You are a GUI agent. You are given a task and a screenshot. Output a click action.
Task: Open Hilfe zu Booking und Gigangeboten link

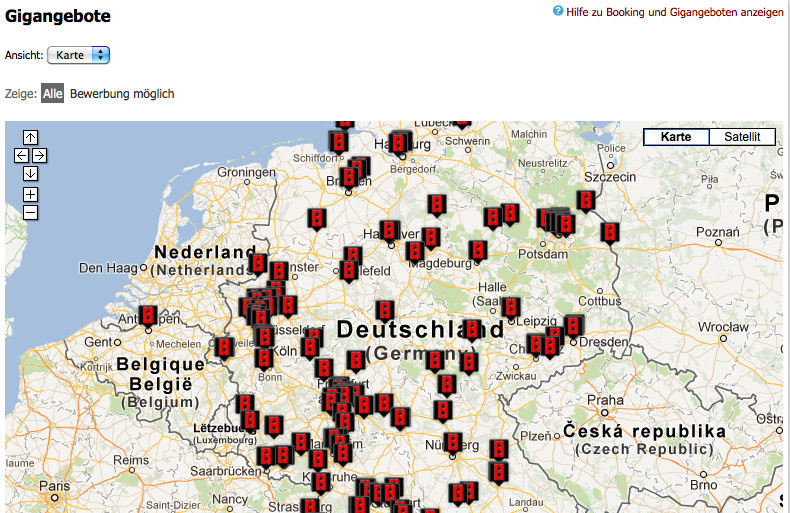tap(675, 12)
